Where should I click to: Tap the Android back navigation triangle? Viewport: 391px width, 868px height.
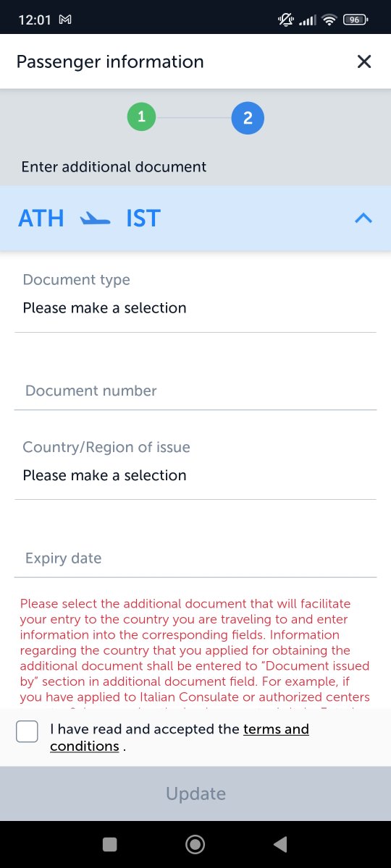279,843
